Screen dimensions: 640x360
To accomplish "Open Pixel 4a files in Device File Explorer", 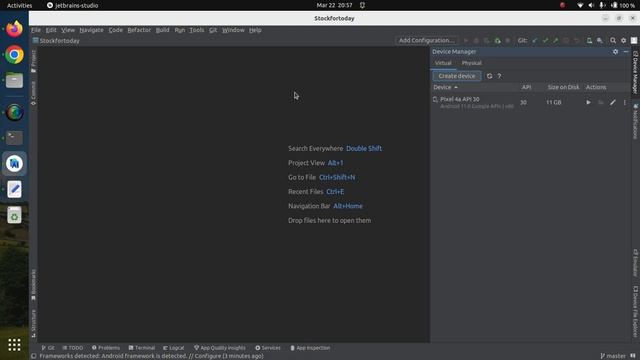I will coord(601,102).
